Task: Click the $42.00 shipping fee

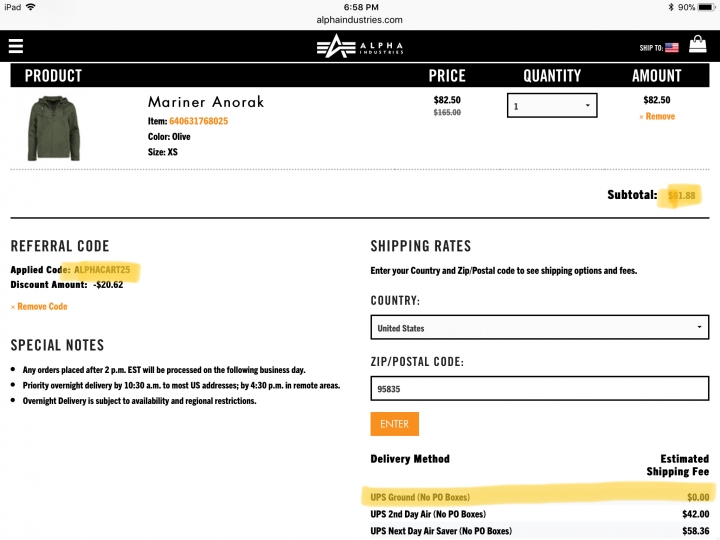Action: point(696,514)
